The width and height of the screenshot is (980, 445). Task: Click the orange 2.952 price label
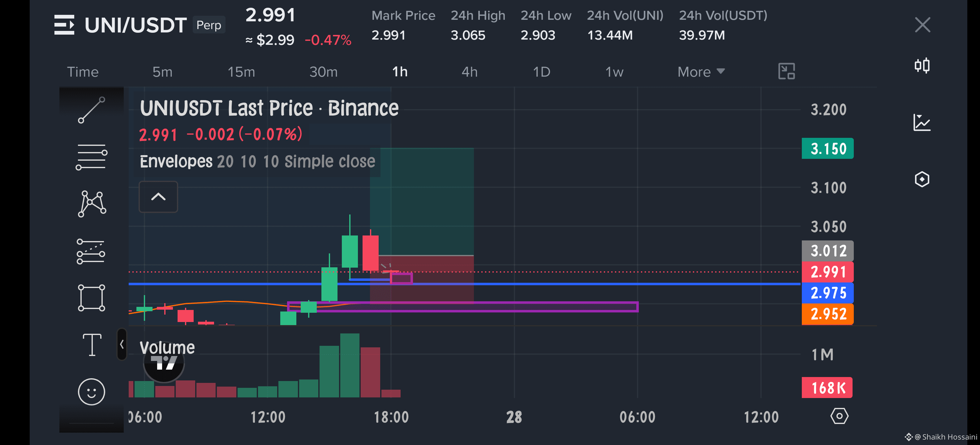[827, 314]
